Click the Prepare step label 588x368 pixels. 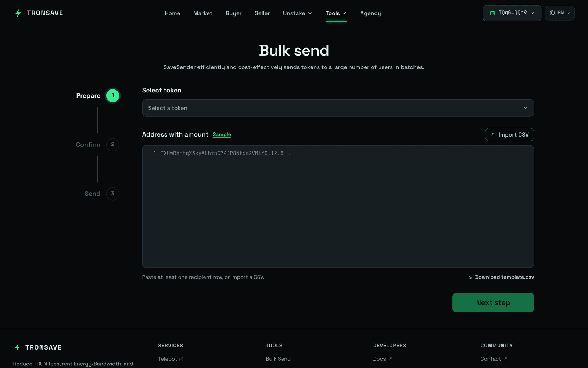[x=88, y=96]
